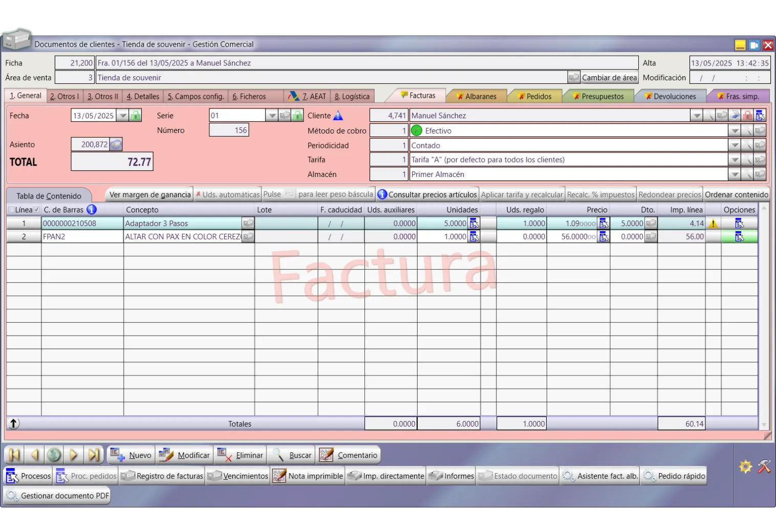The width and height of the screenshot is (776, 532).
Task: Open the gear settings icon at bottom right
Action: pos(745,467)
